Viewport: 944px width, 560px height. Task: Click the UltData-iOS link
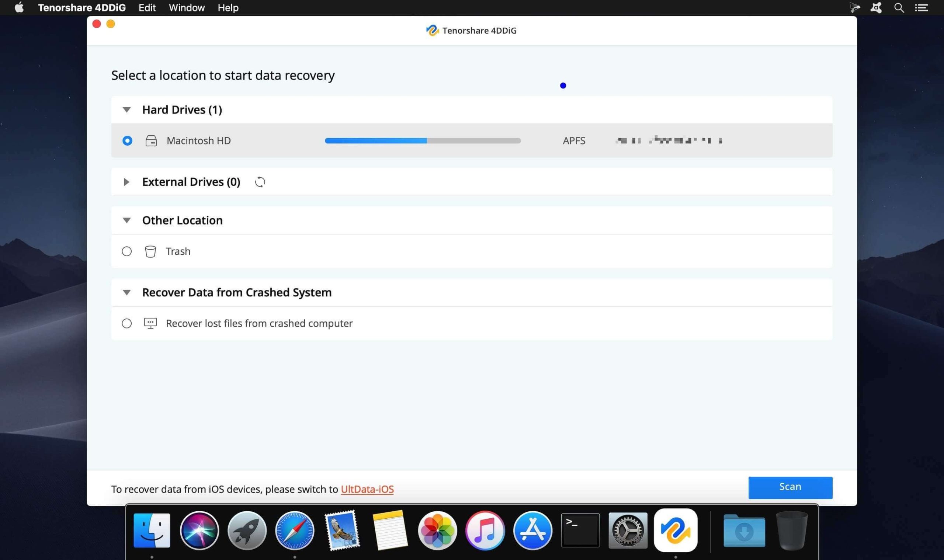[x=367, y=489]
